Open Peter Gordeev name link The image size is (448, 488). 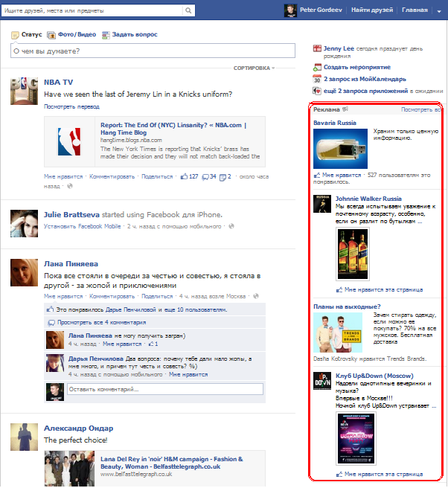pos(321,10)
